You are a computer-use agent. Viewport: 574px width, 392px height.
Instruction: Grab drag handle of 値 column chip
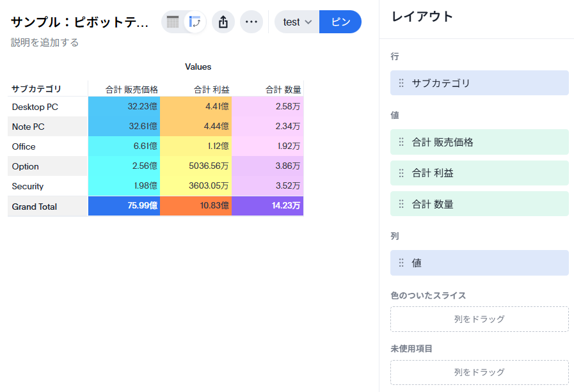click(401, 263)
